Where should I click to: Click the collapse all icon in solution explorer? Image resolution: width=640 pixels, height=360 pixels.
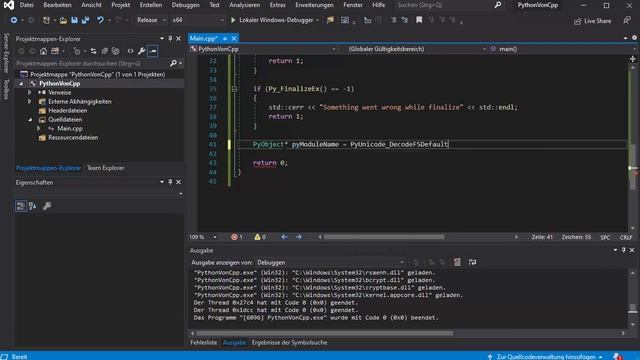(x=104, y=51)
